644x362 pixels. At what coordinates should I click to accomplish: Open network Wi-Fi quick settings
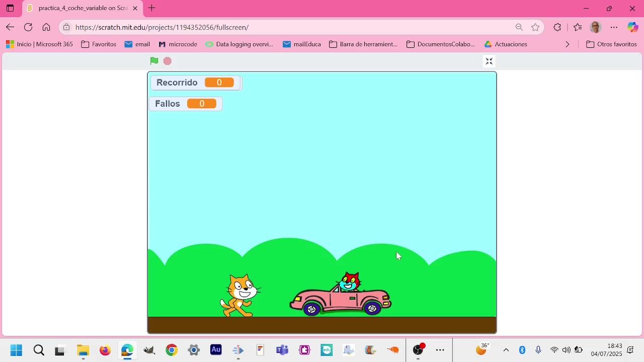click(x=554, y=350)
